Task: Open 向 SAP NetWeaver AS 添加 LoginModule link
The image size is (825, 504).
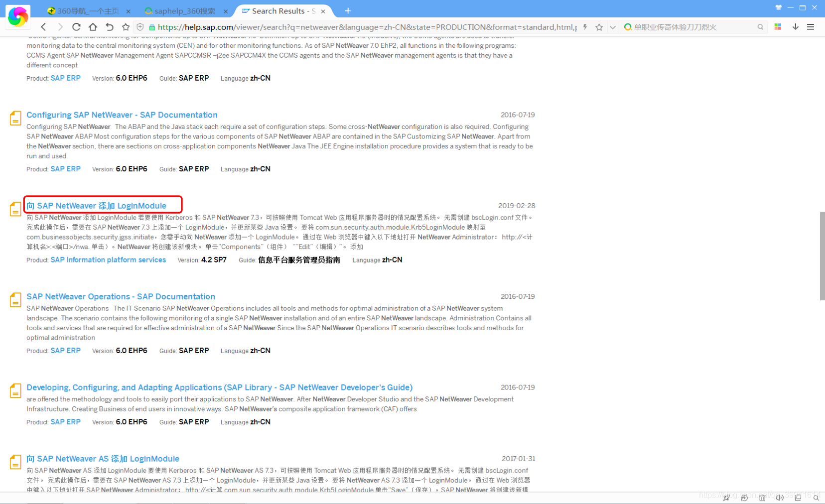Action: point(103,459)
